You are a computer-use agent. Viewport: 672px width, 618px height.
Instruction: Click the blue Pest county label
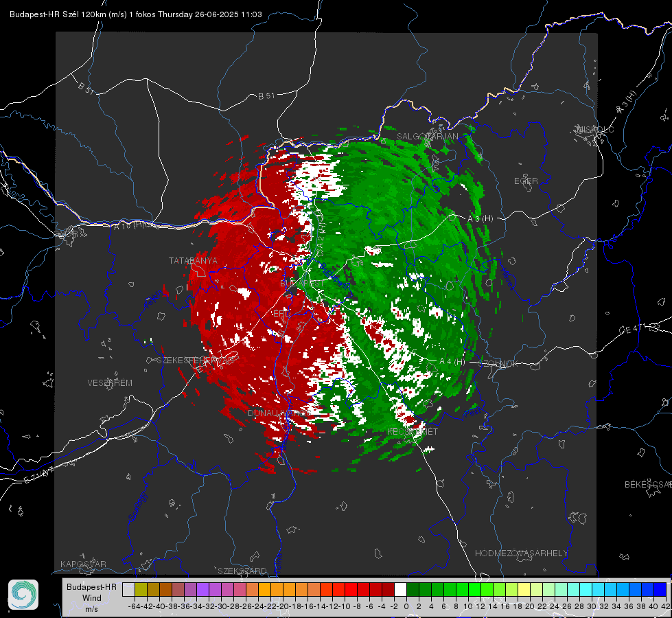pyautogui.click(x=473, y=412)
